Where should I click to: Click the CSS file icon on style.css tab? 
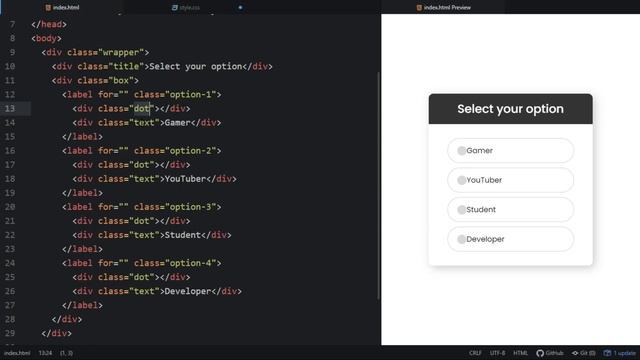(x=175, y=7)
